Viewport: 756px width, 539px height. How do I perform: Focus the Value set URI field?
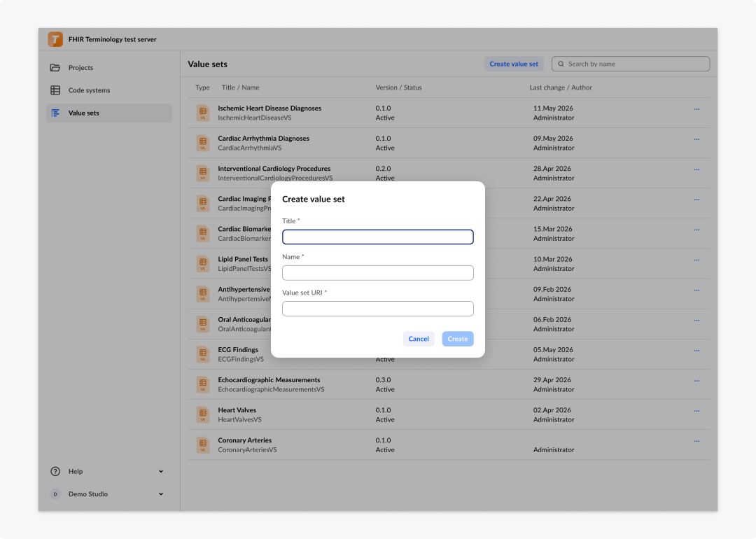(377, 309)
